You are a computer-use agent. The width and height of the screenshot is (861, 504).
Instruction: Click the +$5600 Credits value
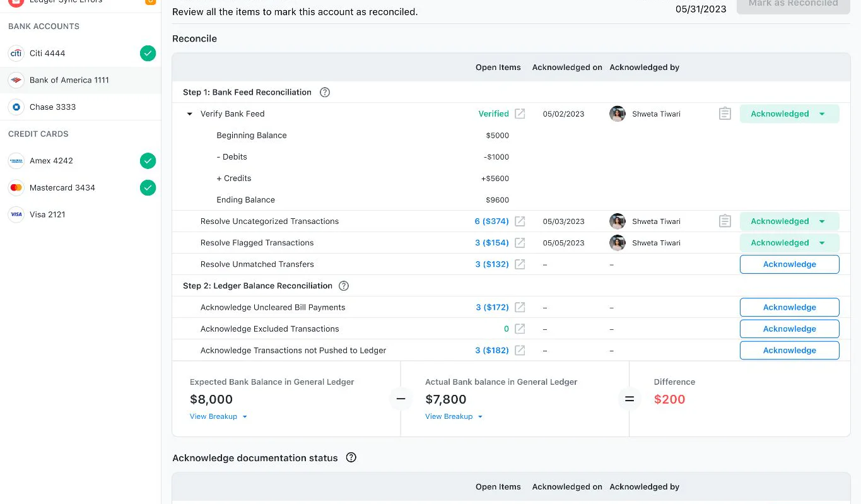[495, 179]
